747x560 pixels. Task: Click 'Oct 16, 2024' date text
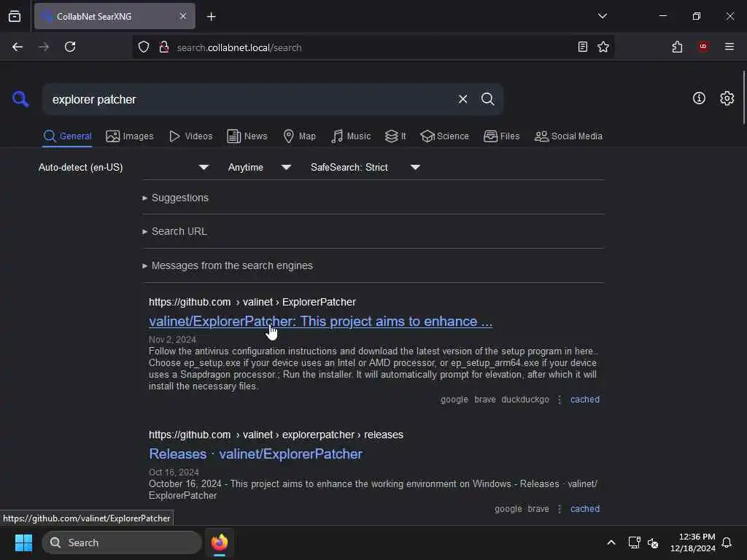(174, 472)
